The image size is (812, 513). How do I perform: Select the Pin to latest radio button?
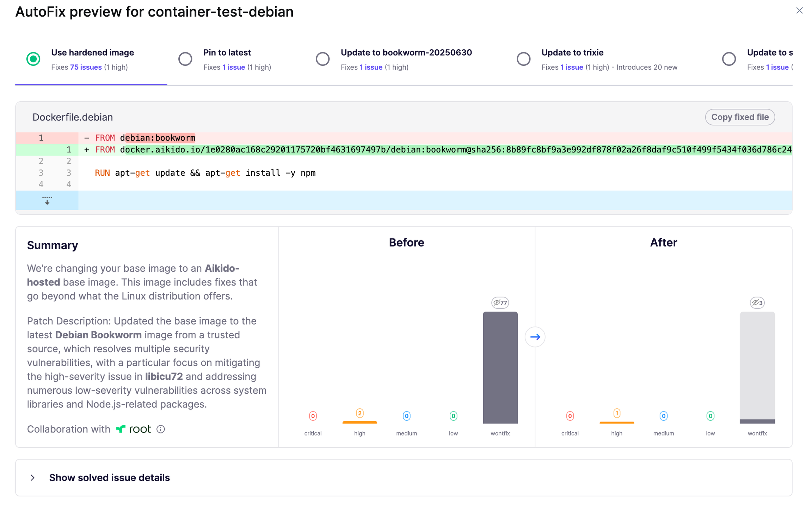[x=185, y=59]
